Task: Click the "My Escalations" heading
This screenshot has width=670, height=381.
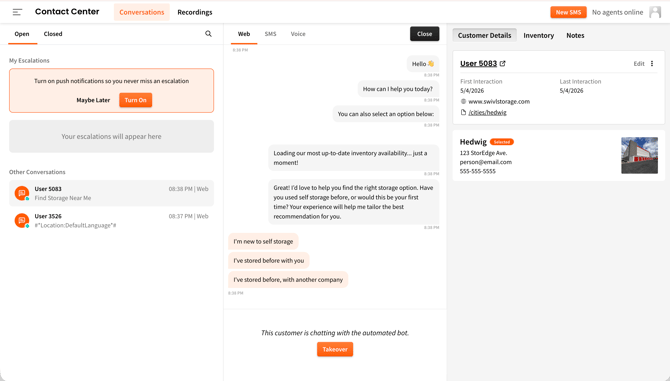Action: point(29,61)
